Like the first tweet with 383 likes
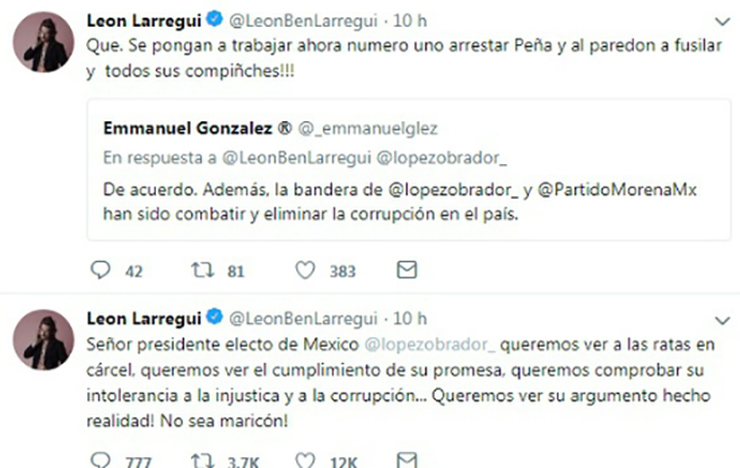The image size is (740, 468). click(x=307, y=270)
